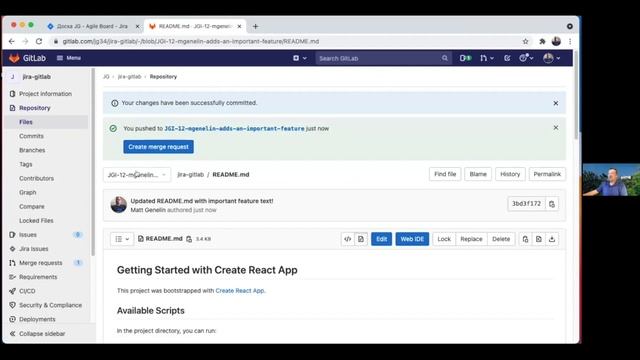Open Compare in the sidebar
The image size is (640, 360).
click(x=31, y=207)
